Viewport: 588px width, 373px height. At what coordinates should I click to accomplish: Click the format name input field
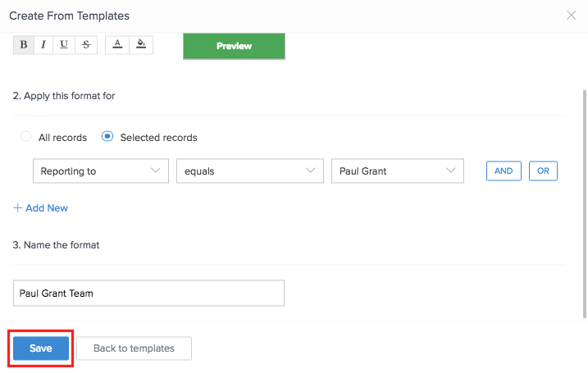tap(149, 293)
